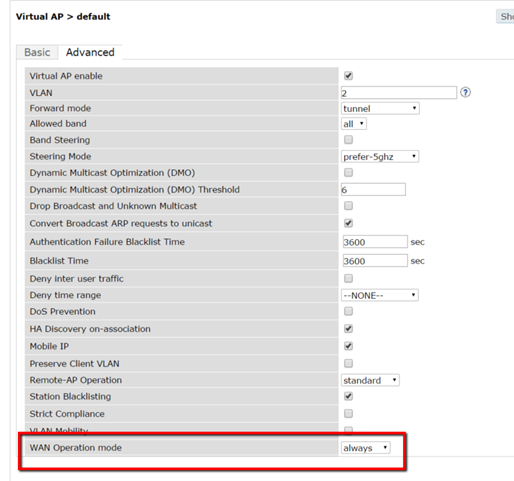Select the Advanced tab

90,52
